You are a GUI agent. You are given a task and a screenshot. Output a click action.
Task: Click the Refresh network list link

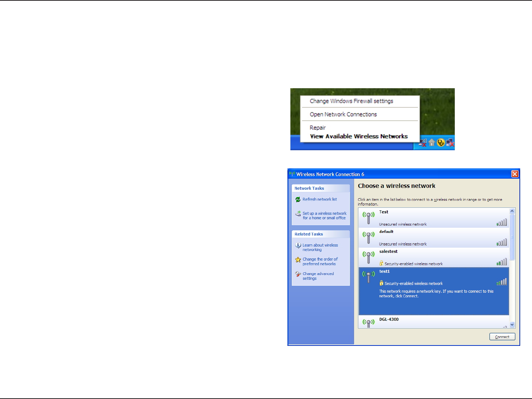click(320, 199)
